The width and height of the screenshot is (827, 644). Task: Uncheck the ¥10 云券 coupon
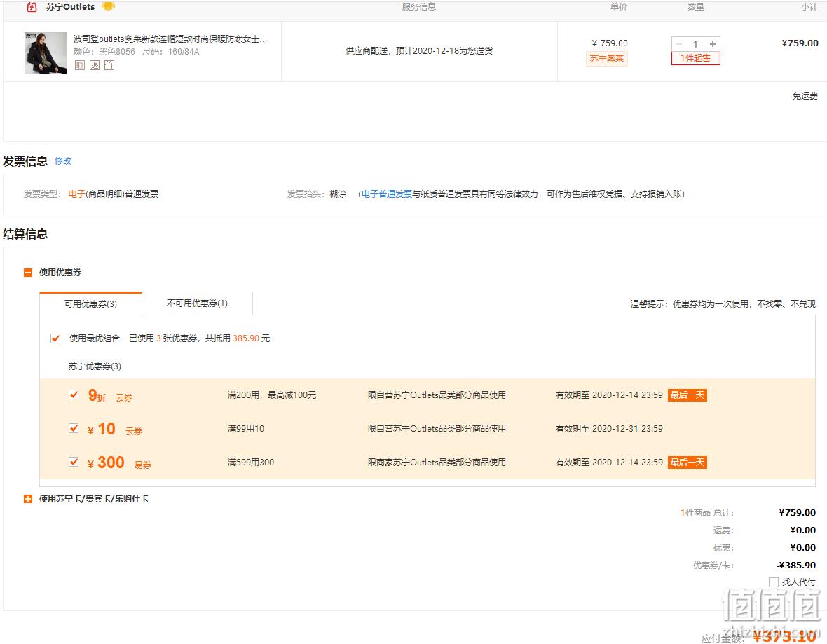click(x=74, y=428)
